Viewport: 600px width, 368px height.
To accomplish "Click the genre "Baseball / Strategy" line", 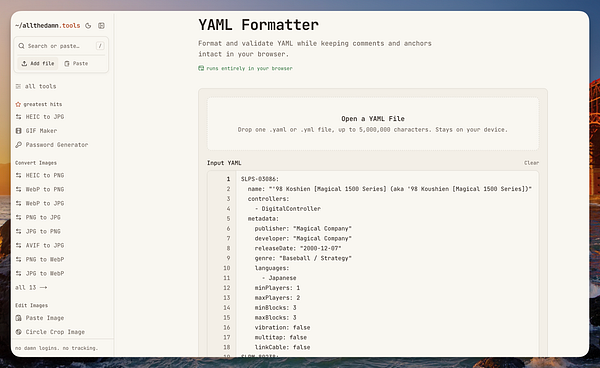I will pyautogui.click(x=303, y=258).
